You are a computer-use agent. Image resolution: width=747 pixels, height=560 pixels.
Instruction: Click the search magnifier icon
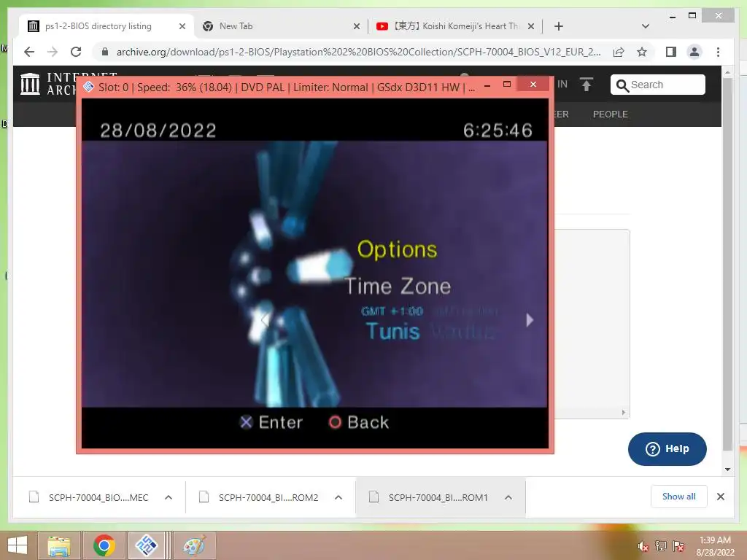point(622,85)
